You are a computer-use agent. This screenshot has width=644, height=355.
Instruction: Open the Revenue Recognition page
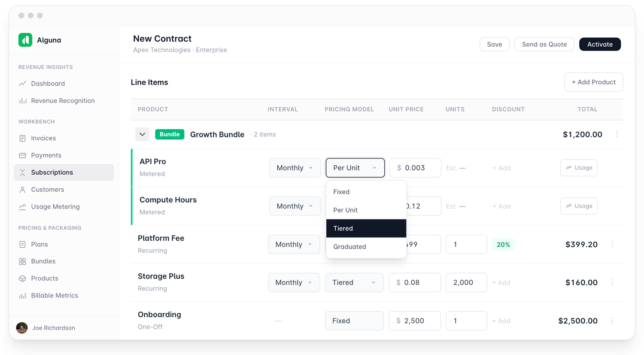coord(64,100)
